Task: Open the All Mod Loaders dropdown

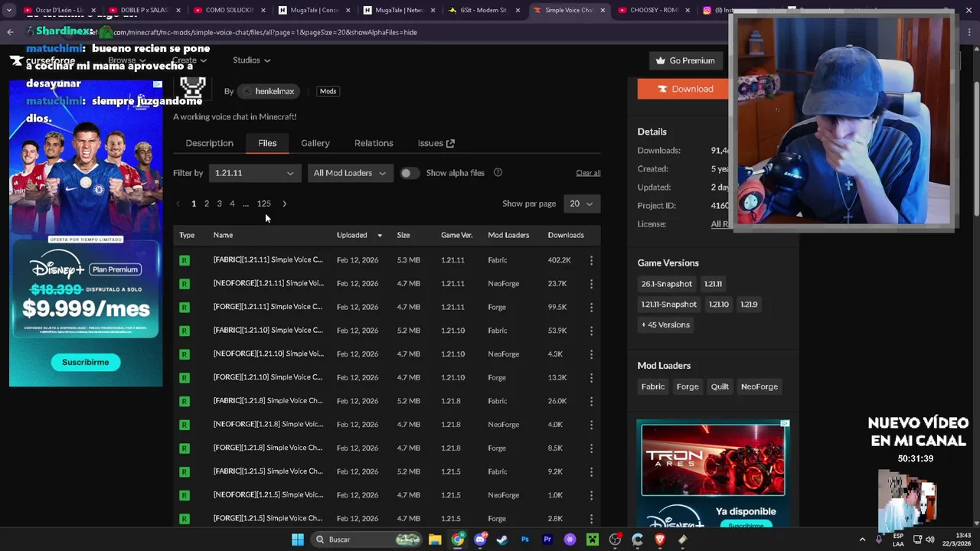Action: click(350, 173)
